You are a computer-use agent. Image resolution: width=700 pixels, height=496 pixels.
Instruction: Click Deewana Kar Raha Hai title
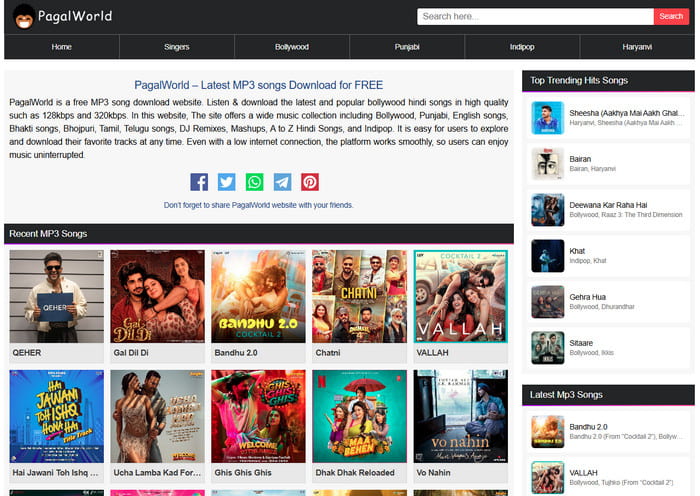point(608,205)
